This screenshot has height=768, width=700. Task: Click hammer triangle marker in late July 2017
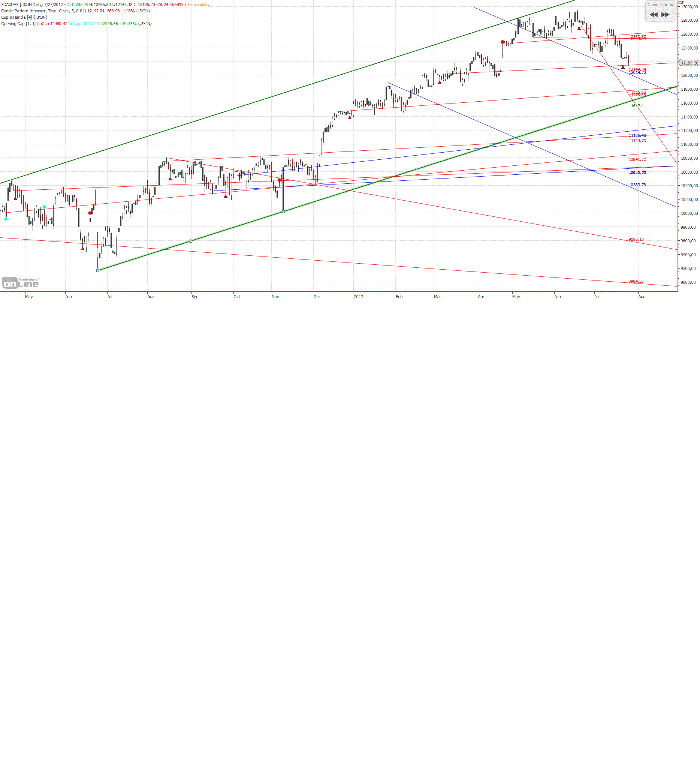click(x=623, y=67)
